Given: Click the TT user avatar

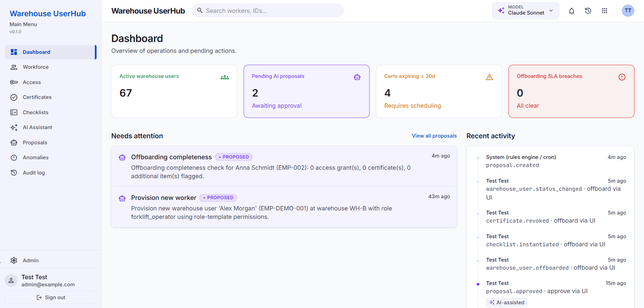Looking at the screenshot, I should (x=628, y=11).
